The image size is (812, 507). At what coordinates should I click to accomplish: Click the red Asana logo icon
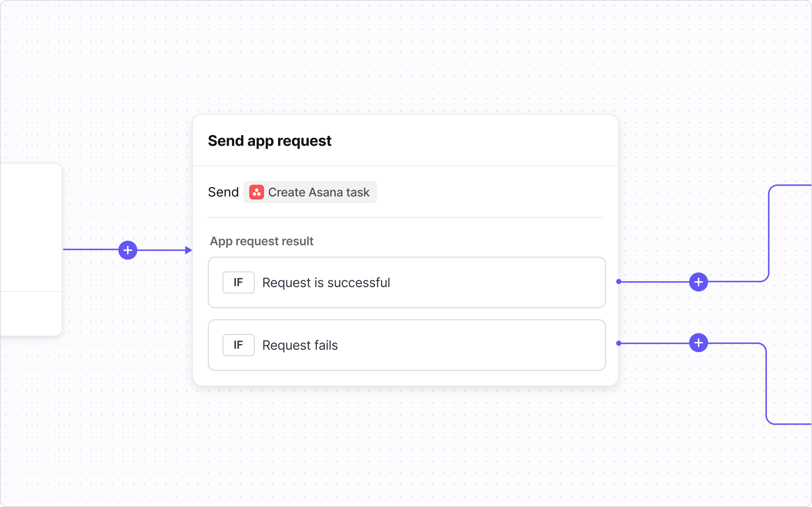point(256,192)
